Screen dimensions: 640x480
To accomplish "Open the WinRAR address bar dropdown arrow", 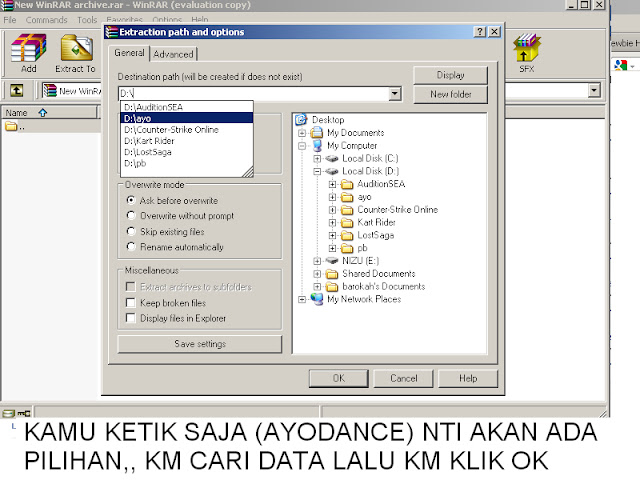I will click(x=594, y=90).
